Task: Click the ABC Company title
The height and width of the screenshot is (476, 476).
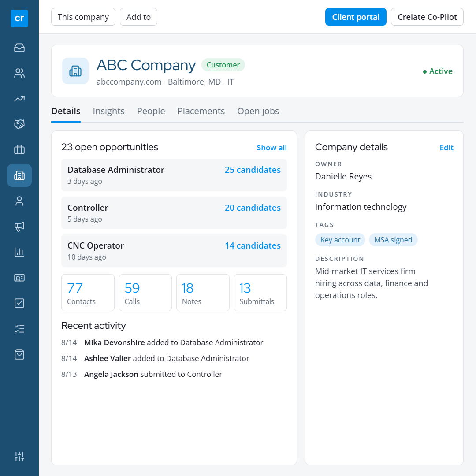Action: (146, 65)
